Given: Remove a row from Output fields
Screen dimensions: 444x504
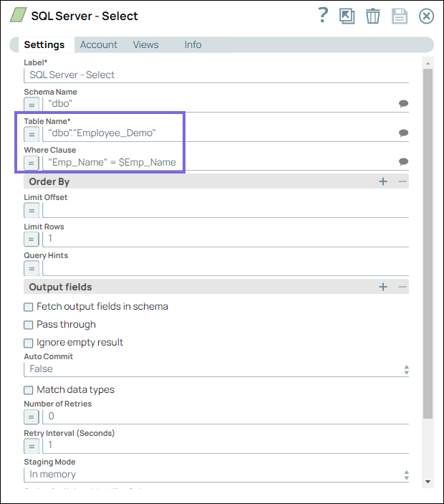Looking at the screenshot, I should click(x=402, y=287).
